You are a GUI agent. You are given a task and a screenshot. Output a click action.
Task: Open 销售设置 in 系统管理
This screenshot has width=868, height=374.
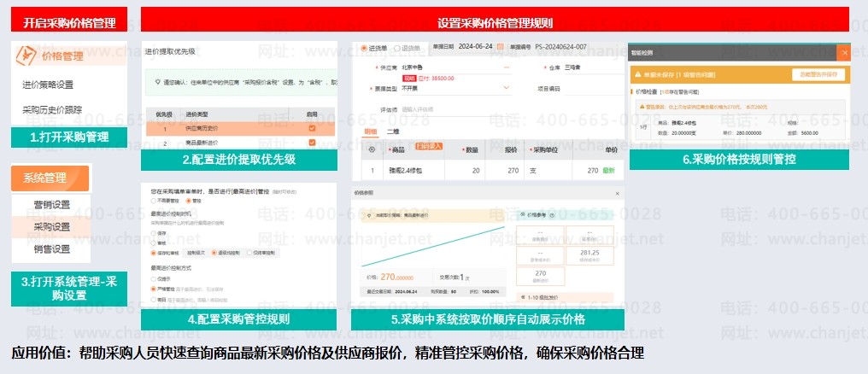(x=52, y=249)
